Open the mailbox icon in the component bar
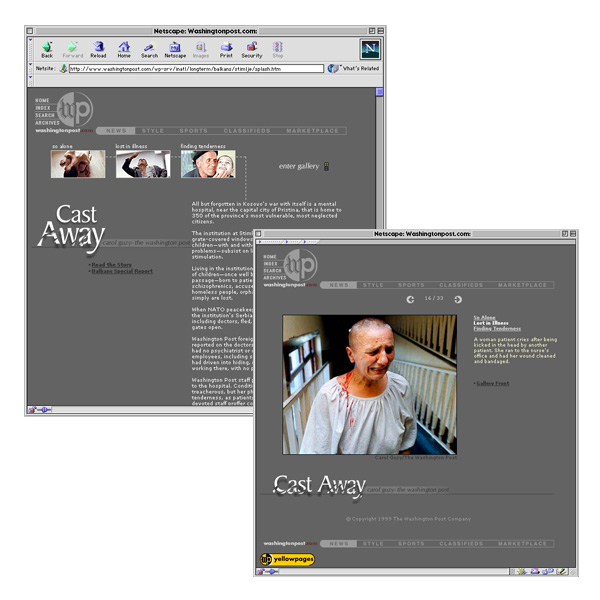 [535, 572]
